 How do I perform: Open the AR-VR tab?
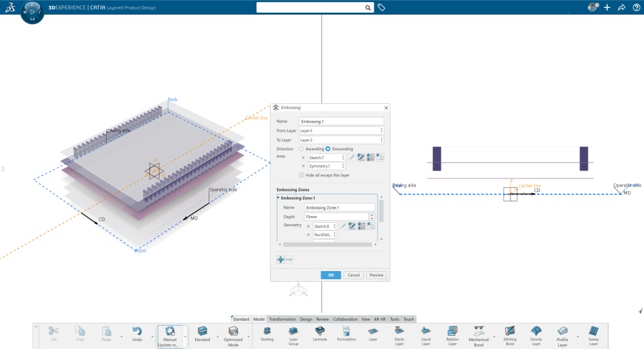click(x=380, y=319)
